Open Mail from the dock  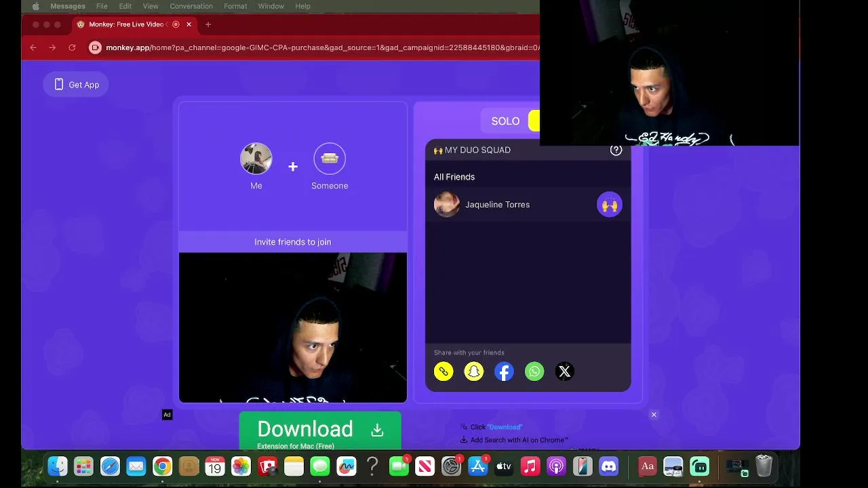coord(136,466)
